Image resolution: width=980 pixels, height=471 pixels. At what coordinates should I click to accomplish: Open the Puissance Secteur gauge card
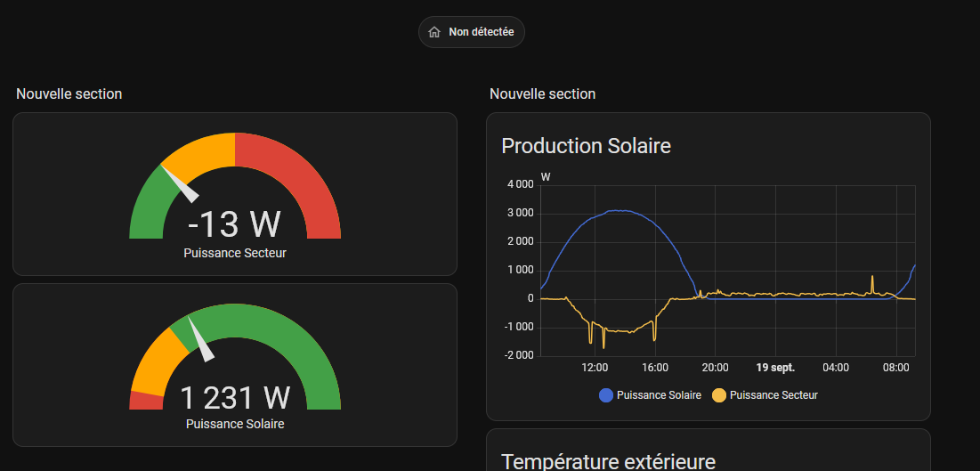[235, 194]
